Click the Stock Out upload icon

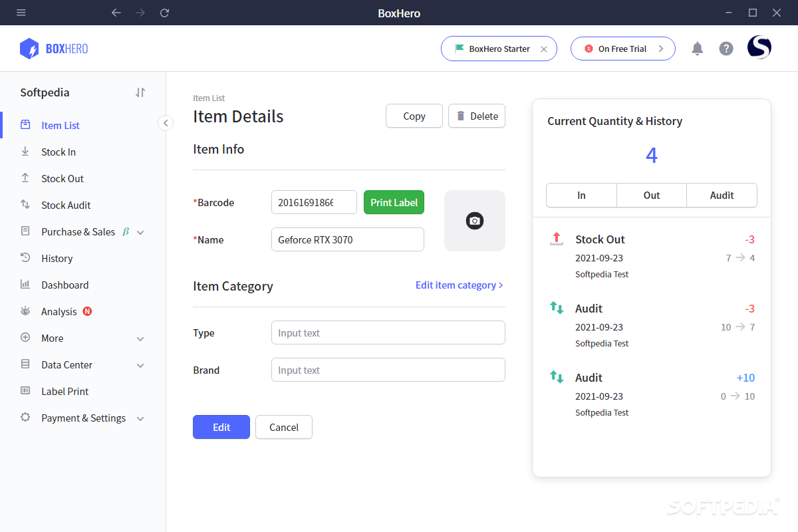point(25,178)
